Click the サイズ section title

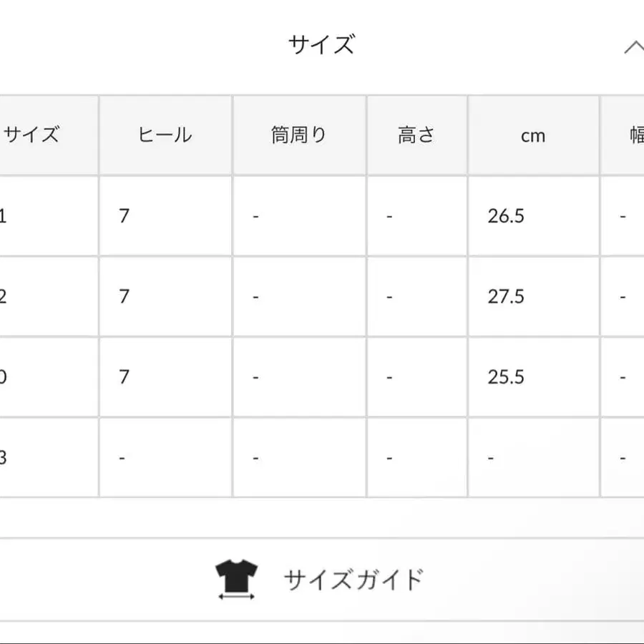pos(322,42)
